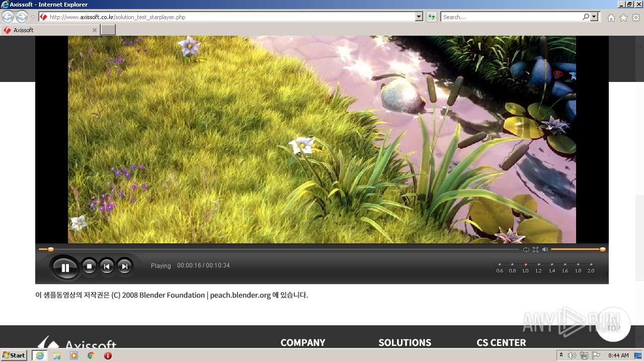Pause the video playback
Image resolution: width=644 pixels, height=362 pixels.
pos(65,267)
